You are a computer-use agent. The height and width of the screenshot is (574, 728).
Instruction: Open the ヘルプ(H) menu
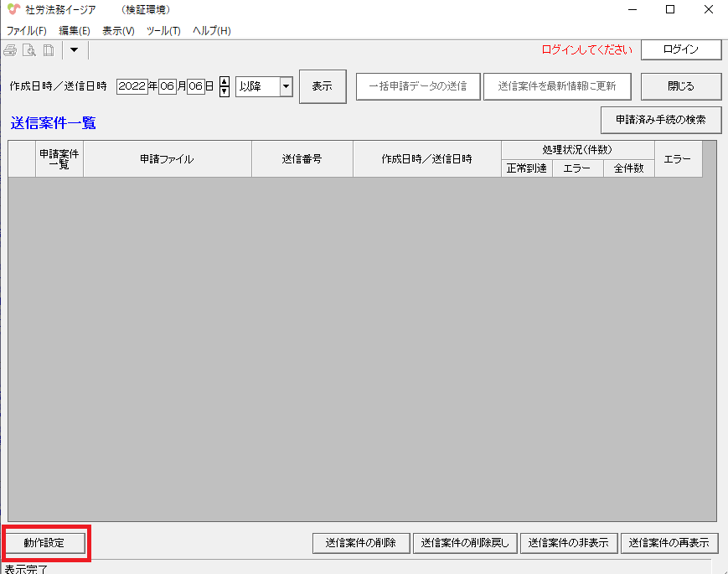click(211, 31)
